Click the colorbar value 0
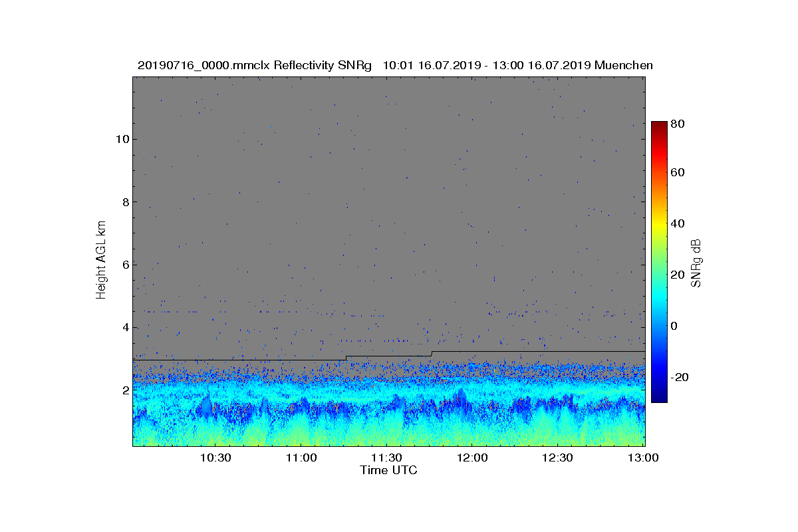This screenshot has width=798, height=532. [x=675, y=327]
